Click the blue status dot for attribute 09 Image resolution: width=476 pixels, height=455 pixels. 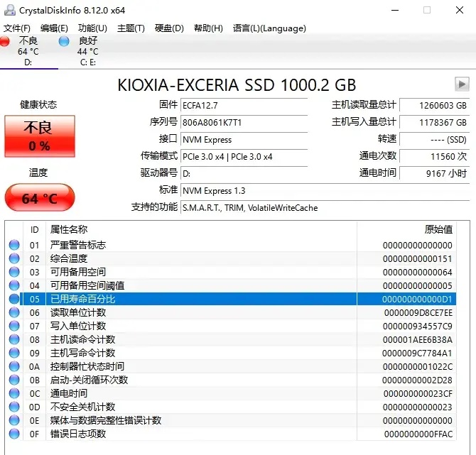click(x=14, y=353)
